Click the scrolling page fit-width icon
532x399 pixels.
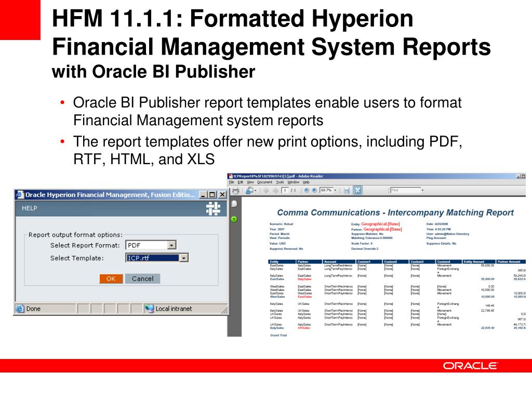(347, 191)
